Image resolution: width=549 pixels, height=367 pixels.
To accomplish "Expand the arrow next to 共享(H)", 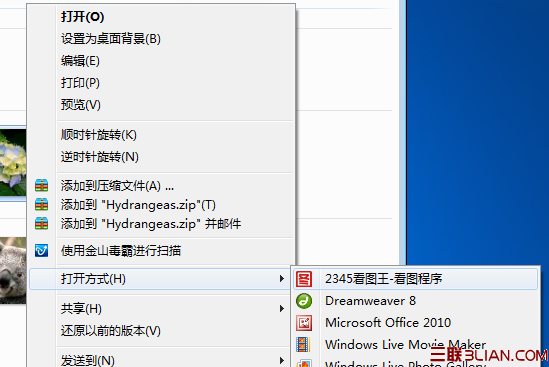I will tap(282, 309).
